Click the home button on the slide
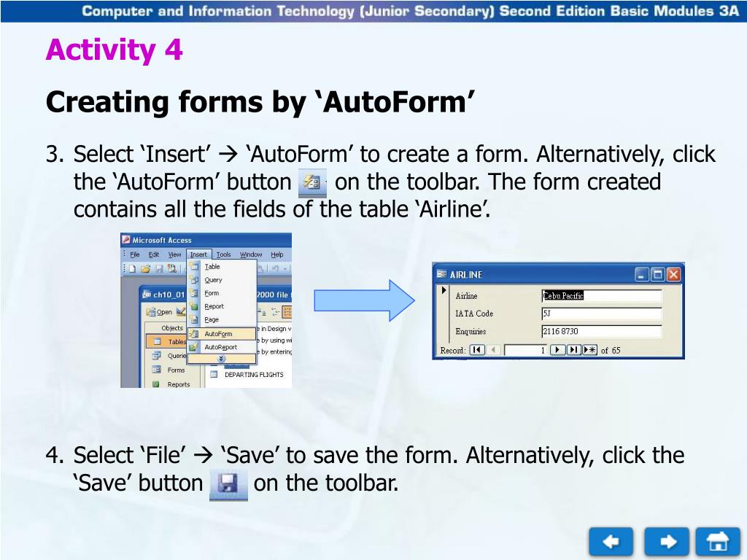This screenshot has width=747, height=560. point(718,542)
